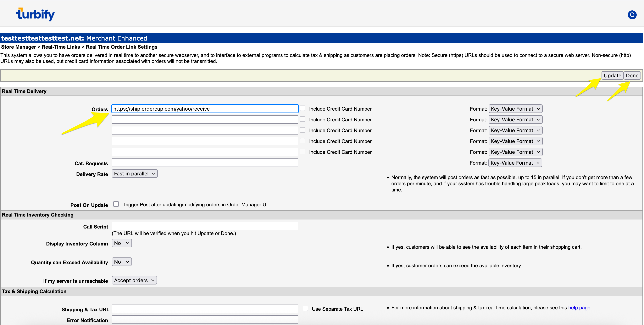Image resolution: width=644 pixels, height=325 pixels.
Task: Open first order's Key-Value Format dropdown
Action: [x=515, y=109]
